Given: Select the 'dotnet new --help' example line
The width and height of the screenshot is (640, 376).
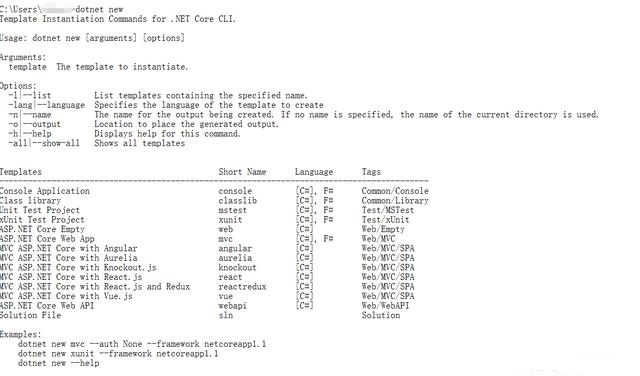Looking at the screenshot, I should [x=58, y=363].
